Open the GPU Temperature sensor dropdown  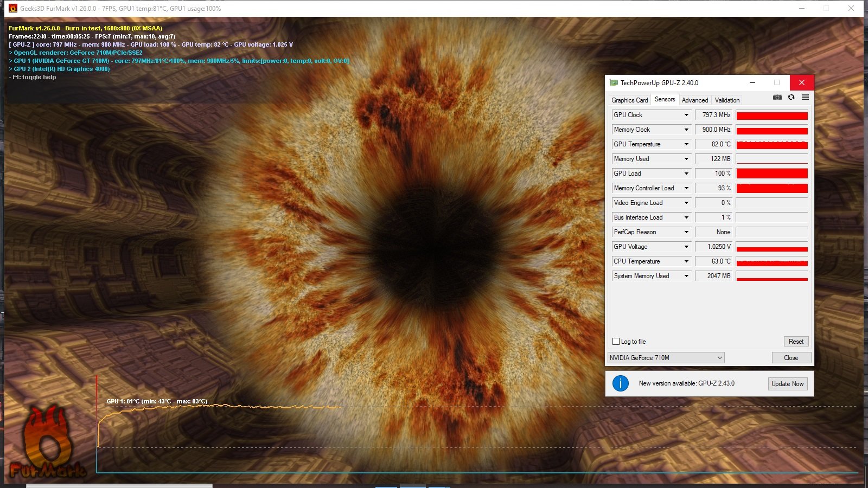[x=686, y=144]
